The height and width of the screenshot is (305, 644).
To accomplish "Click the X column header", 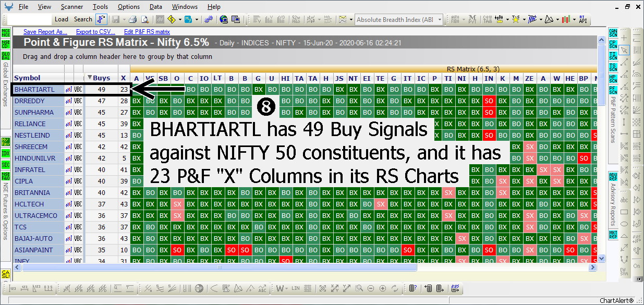I will [x=123, y=78].
